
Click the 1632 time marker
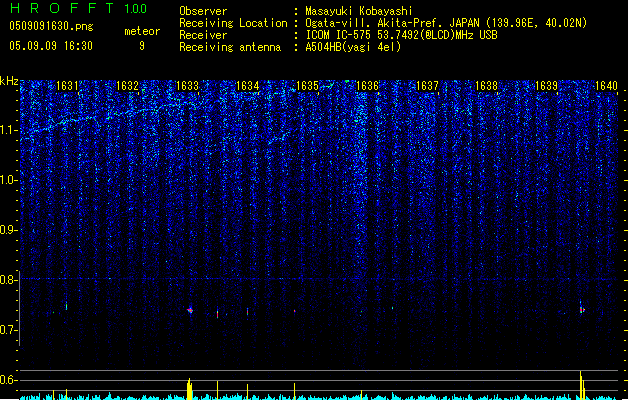point(127,86)
